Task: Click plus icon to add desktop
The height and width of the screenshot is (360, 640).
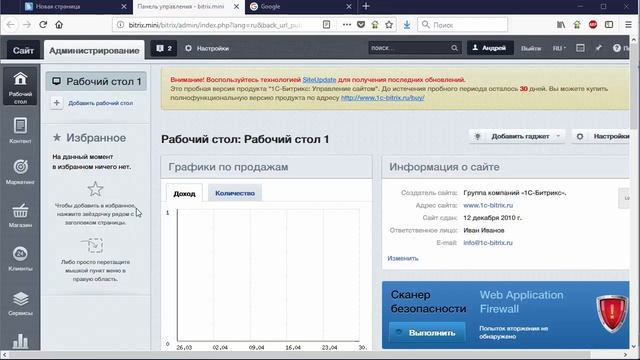Action: point(57,103)
